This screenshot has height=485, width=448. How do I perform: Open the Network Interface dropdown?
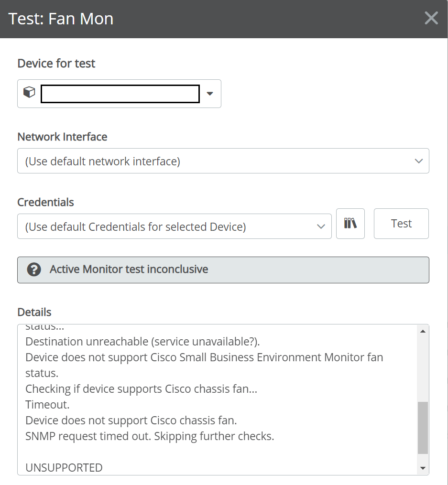pos(223,161)
